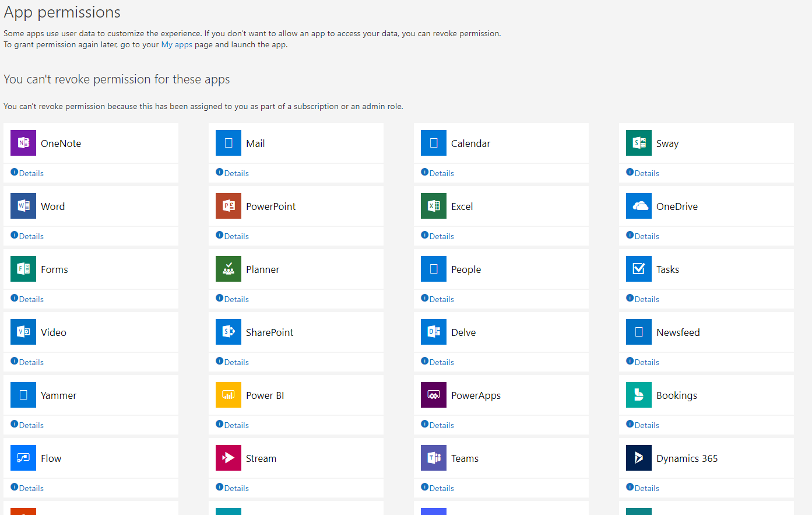This screenshot has height=515, width=812.
Task: Click the Power BI app icon
Action: [229, 395]
